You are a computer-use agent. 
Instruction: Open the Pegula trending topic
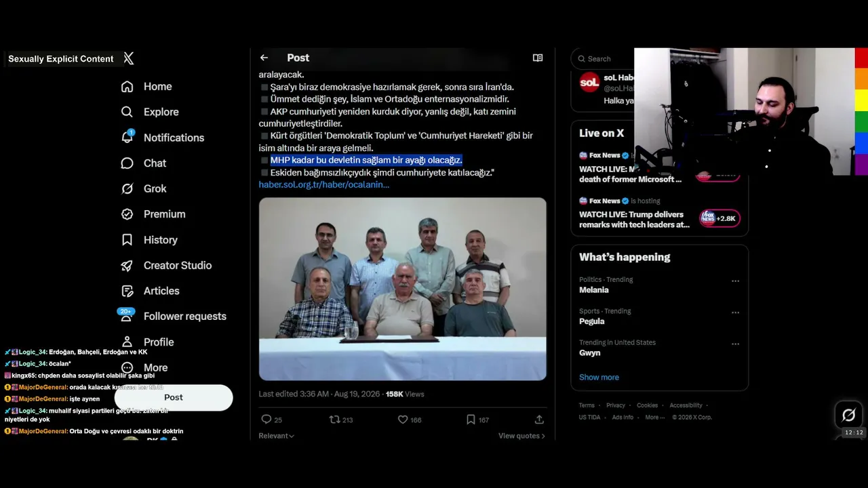coord(659,317)
